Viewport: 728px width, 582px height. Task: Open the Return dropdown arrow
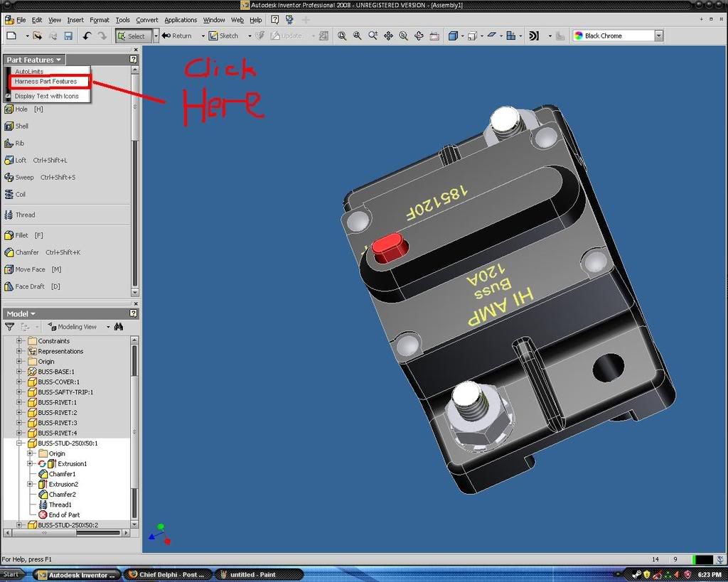coord(203,36)
